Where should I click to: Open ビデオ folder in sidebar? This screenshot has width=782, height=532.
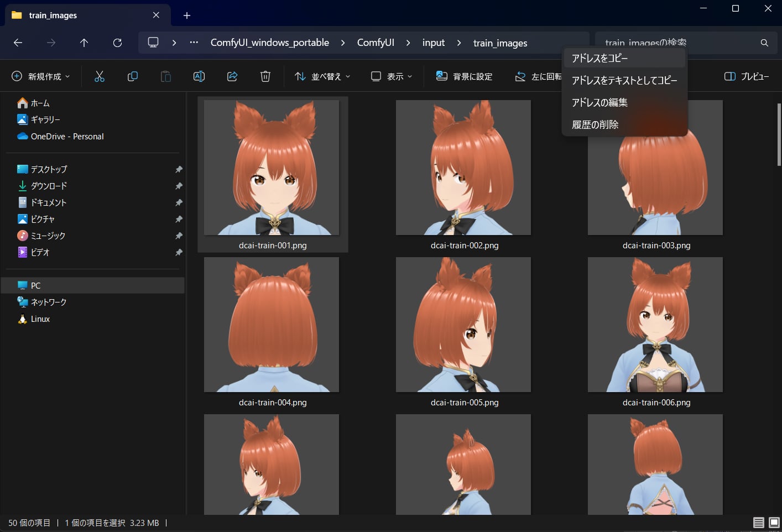(x=33, y=252)
